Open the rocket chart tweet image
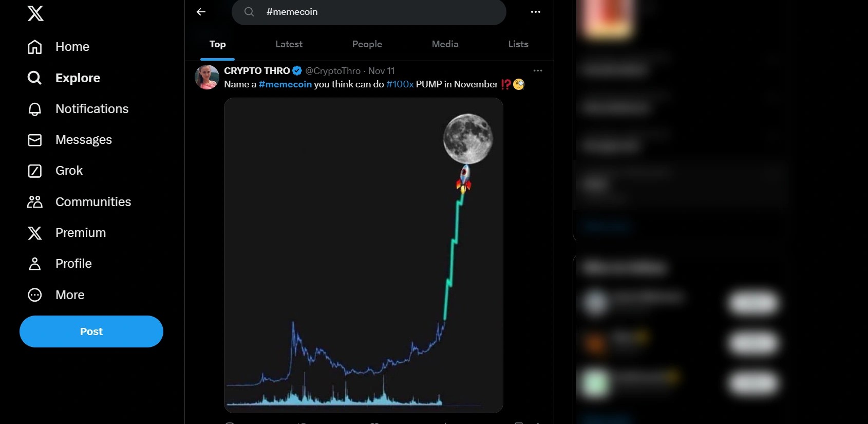868x424 pixels. pyautogui.click(x=363, y=255)
